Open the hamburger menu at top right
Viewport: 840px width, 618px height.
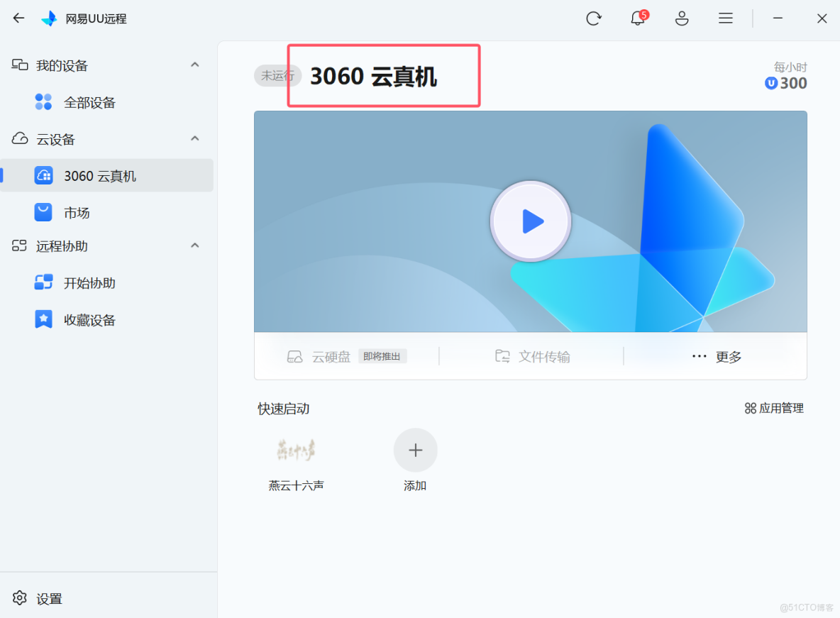[726, 18]
